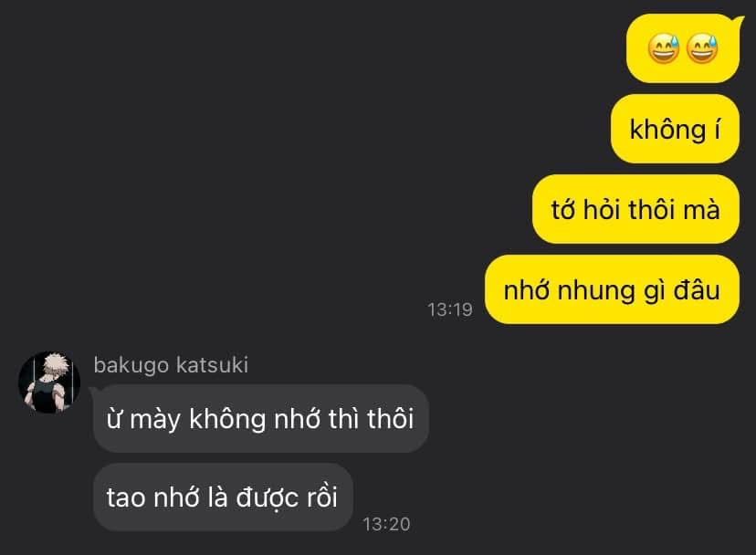The height and width of the screenshot is (555, 756).
Task: Click the word "nhung" in yellow bubble
Action: pos(596,291)
